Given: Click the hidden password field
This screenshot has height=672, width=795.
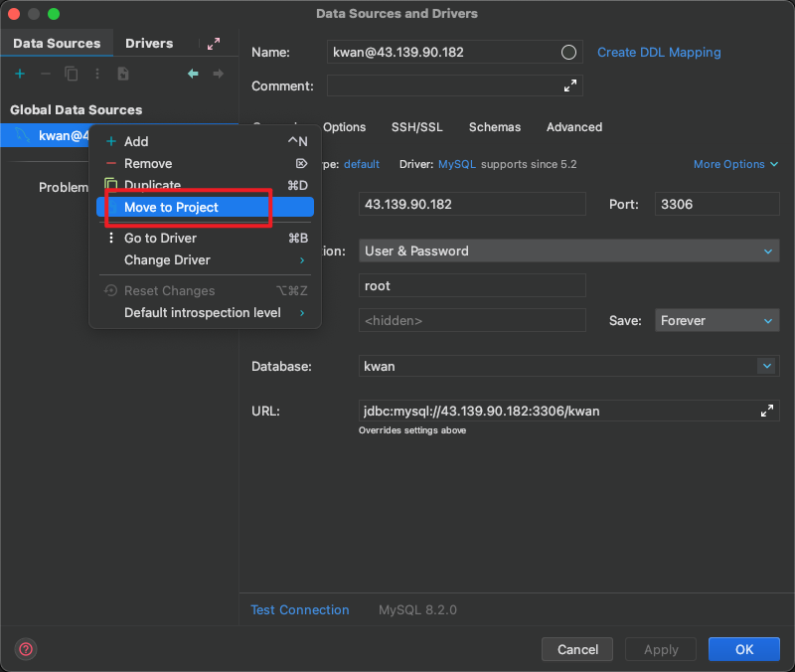Looking at the screenshot, I should pyautogui.click(x=472, y=320).
